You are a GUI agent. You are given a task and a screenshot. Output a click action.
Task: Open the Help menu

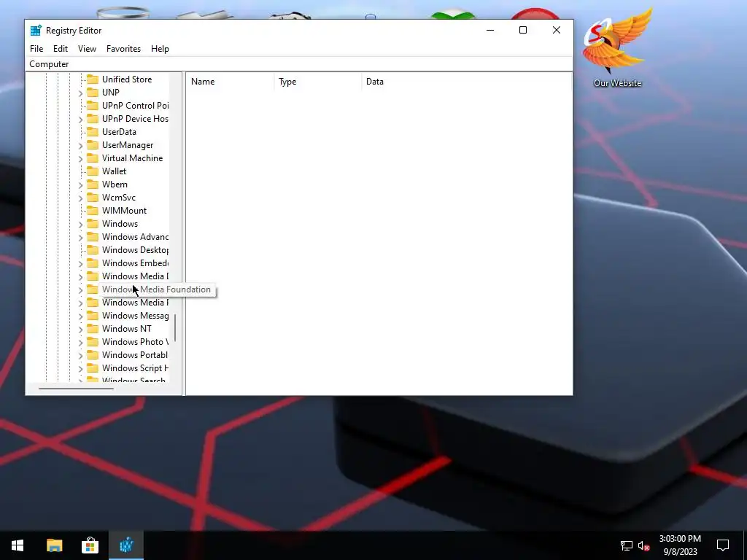160,49
